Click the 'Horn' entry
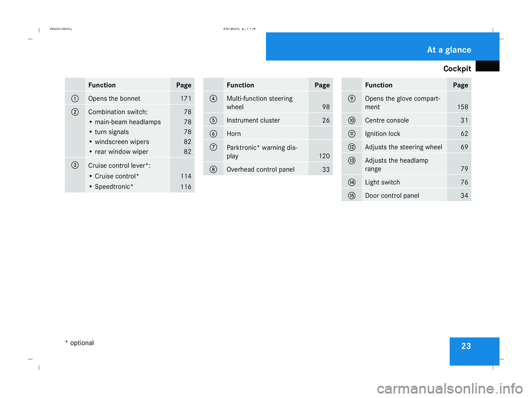The image size is (532, 398). [234, 134]
